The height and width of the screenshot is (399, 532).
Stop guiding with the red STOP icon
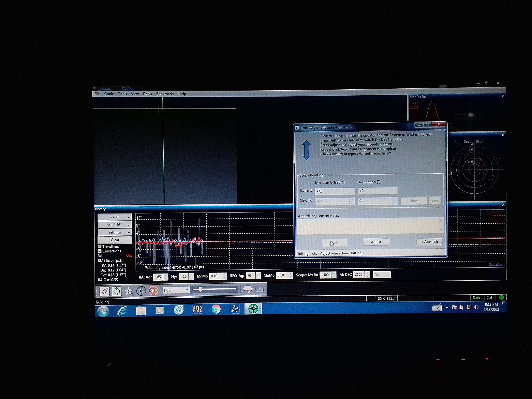154,291
